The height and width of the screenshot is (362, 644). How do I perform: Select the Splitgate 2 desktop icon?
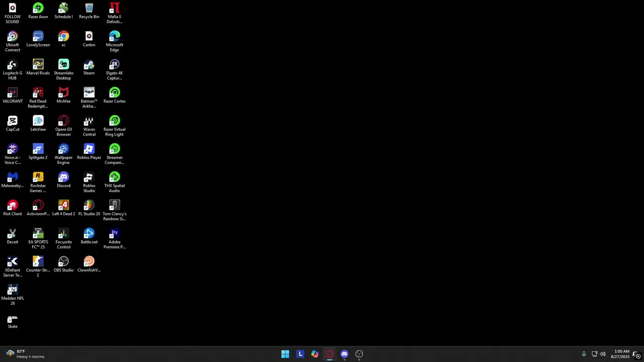tap(38, 152)
